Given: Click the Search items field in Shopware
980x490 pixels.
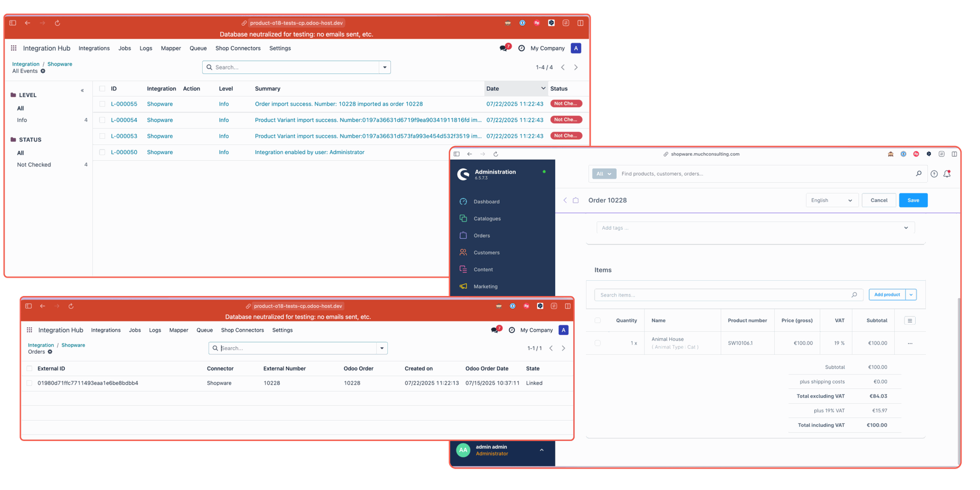Looking at the screenshot, I should (728, 295).
